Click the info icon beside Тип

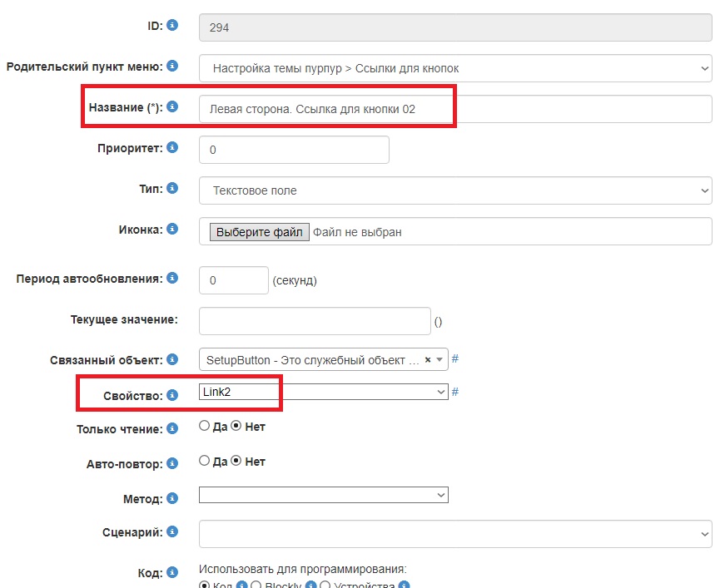[172, 188]
